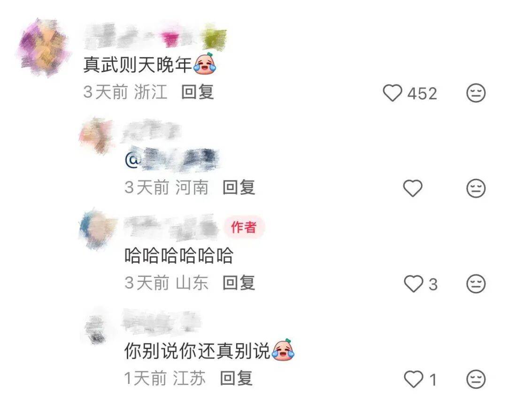Reply to the author's Shandong comment
Image resolution: width=507 pixels, height=420 pixels.
click(x=239, y=283)
